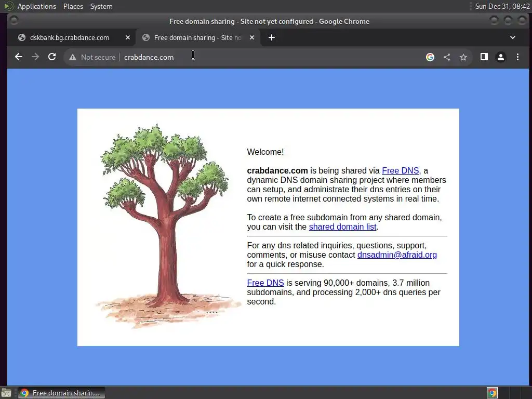Open the Applications menu
This screenshot has width=532, height=399.
click(x=37, y=6)
